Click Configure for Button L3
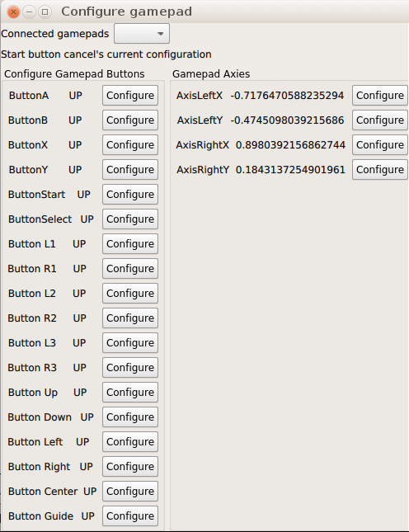 tap(130, 343)
